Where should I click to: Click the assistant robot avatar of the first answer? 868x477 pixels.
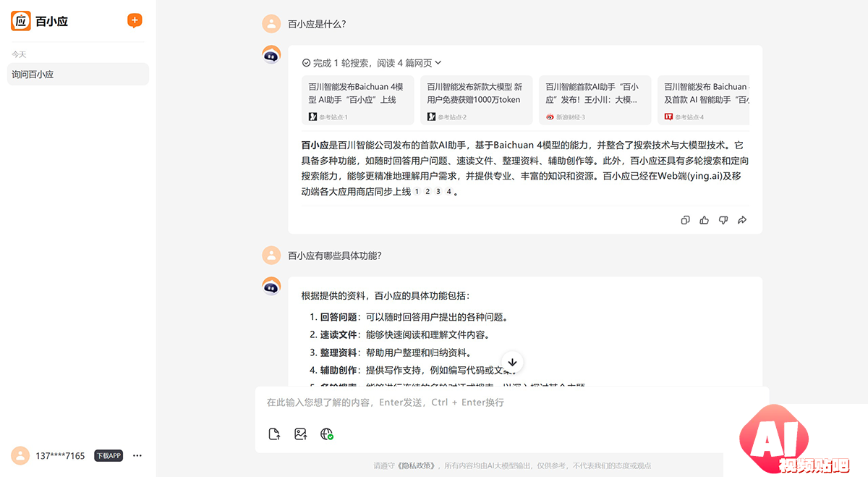pyautogui.click(x=271, y=55)
